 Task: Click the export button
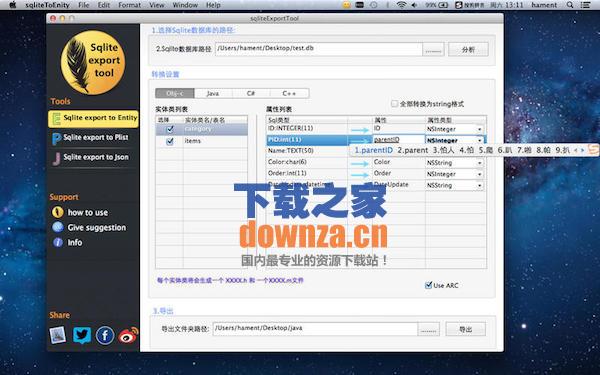[x=465, y=329]
